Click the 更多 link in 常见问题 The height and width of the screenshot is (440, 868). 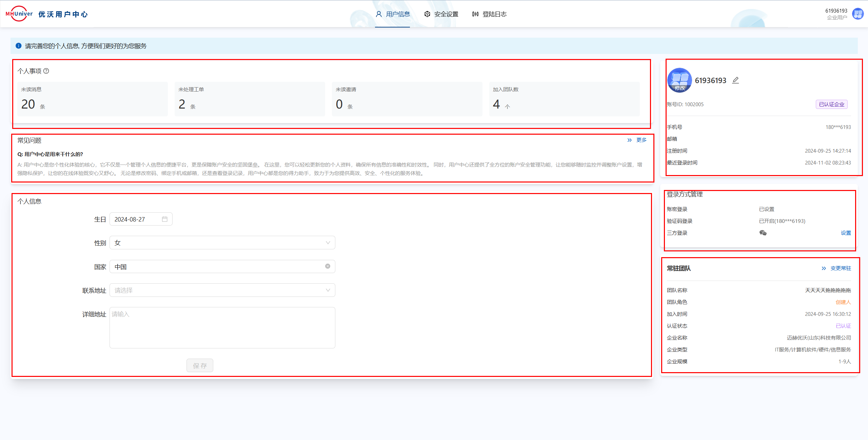[641, 140]
